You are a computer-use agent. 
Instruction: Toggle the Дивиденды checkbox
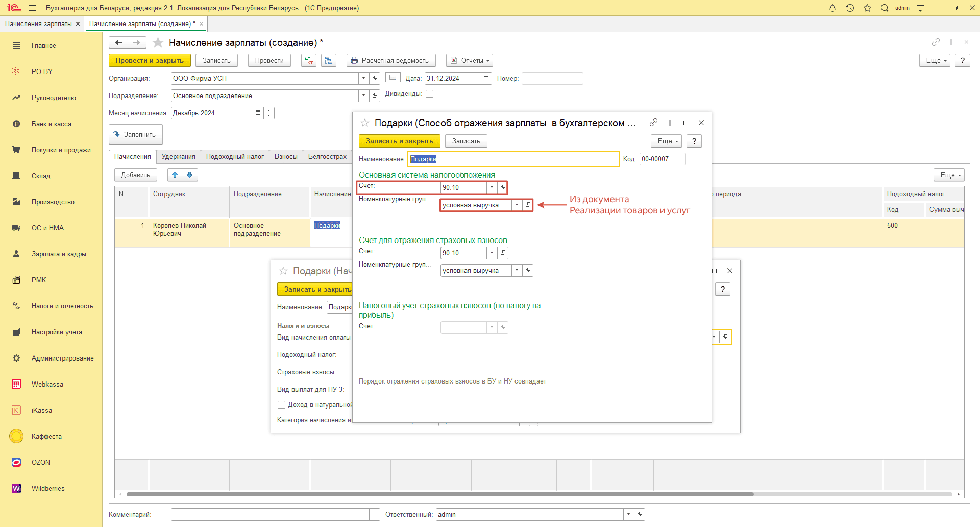click(430, 94)
